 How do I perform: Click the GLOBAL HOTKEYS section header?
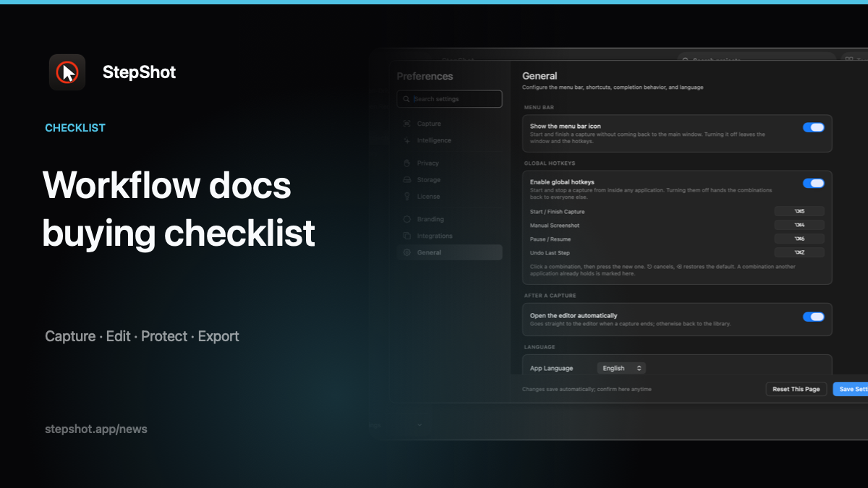tap(549, 163)
